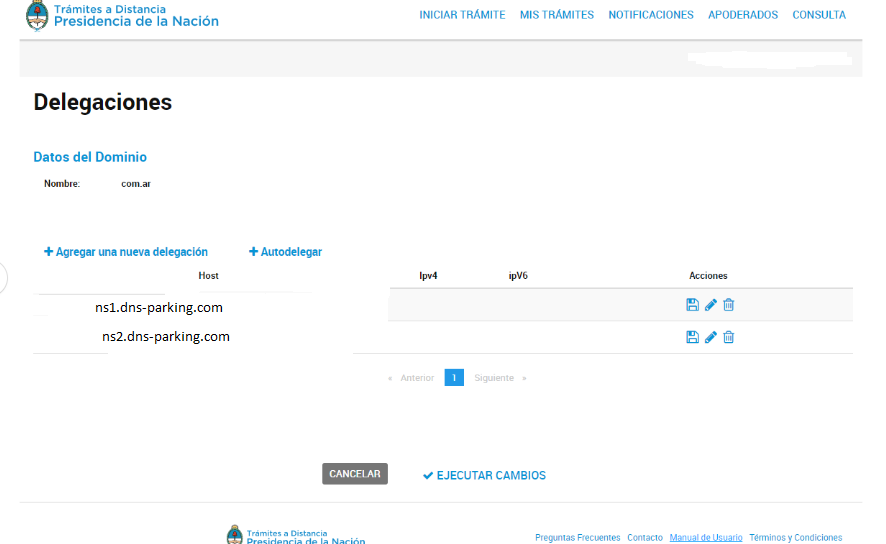
Task: Open the Apoderados section
Action: (742, 15)
